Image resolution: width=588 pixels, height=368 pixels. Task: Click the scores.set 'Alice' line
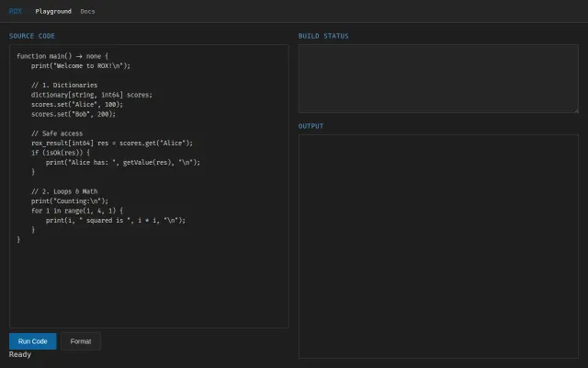coord(77,104)
